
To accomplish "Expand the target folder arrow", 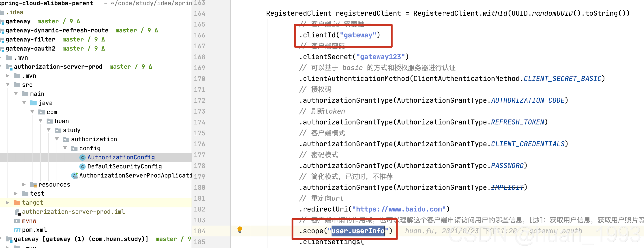I will [x=7, y=203].
